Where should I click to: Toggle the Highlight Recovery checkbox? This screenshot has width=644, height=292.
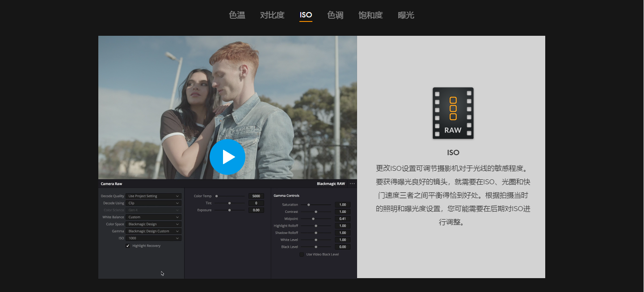pos(128,246)
